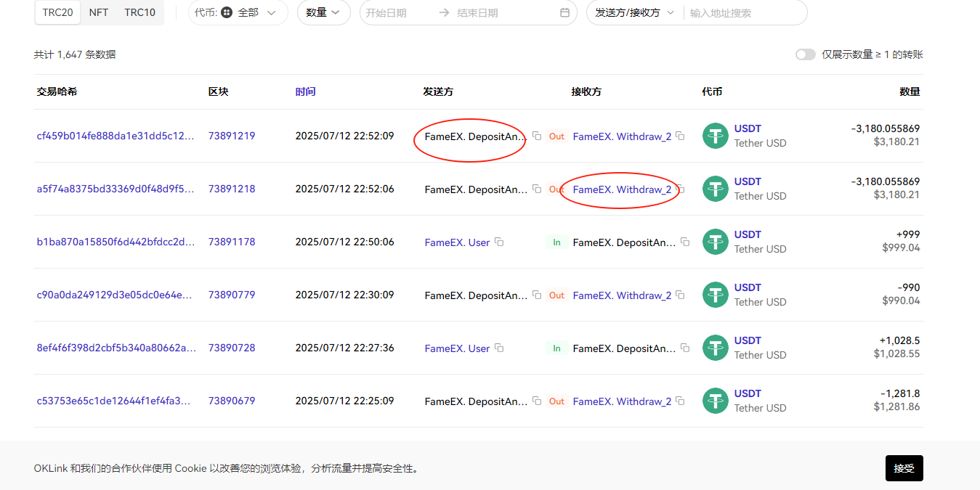The width and height of the screenshot is (980, 490).
Task: Accept cookies with the 接受 button
Action: [x=904, y=468]
